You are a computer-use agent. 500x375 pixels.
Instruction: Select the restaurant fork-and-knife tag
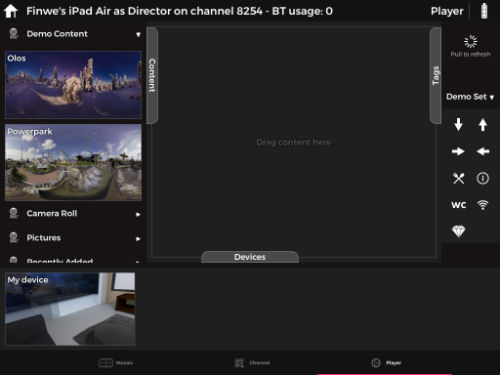click(x=458, y=178)
